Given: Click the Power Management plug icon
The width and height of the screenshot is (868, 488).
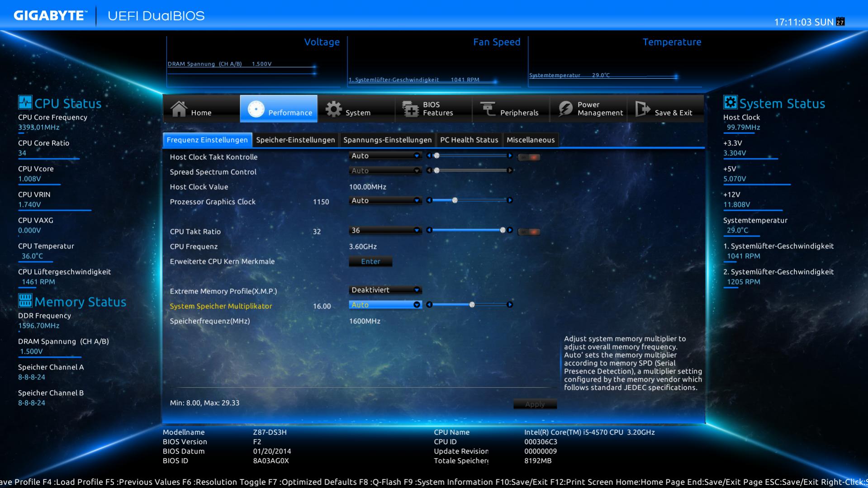Looking at the screenshot, I should 565,109.
